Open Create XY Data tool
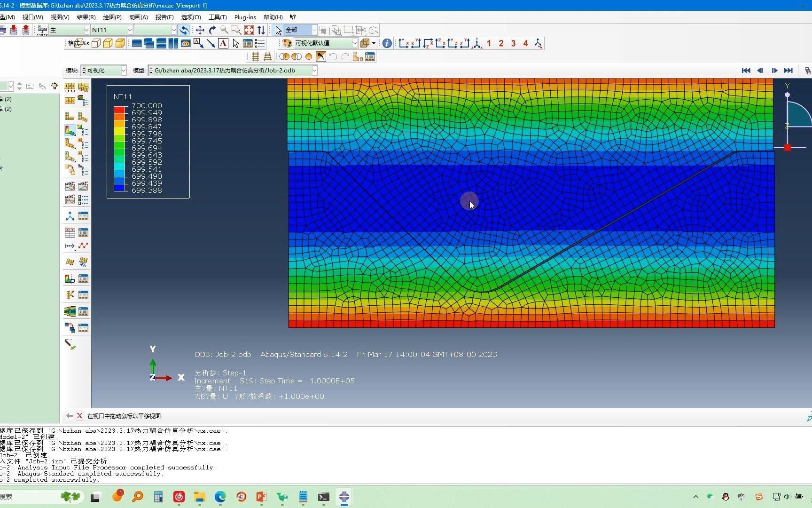812x508 pixels. pyautogui.click(x=70, y=232)
